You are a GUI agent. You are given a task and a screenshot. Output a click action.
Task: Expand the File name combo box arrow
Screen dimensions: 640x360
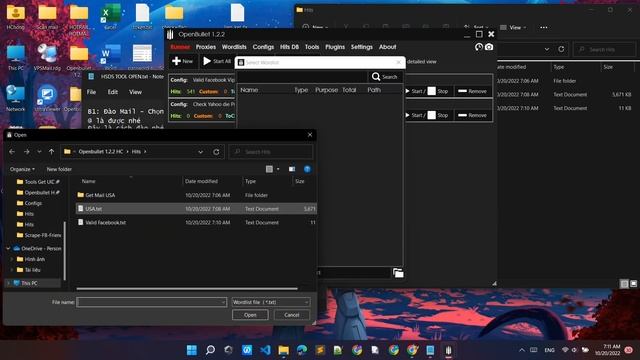pos(223,302)
